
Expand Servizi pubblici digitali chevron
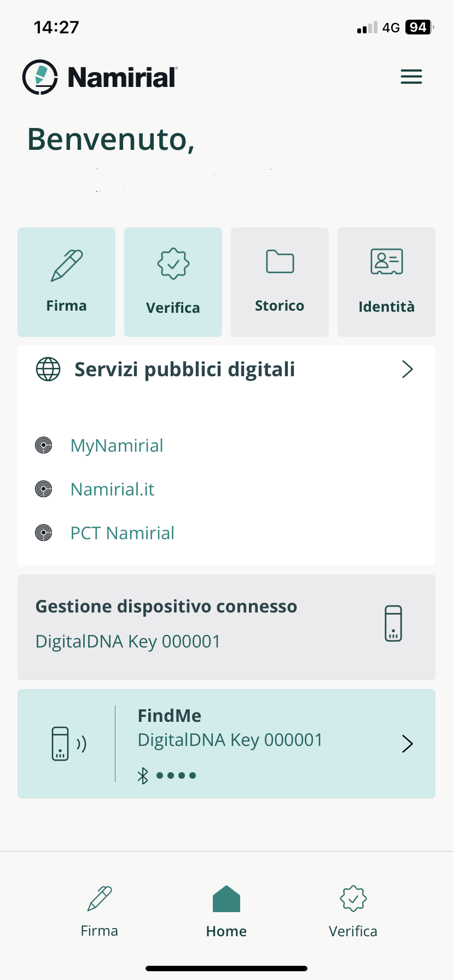(x=407, y=369)
